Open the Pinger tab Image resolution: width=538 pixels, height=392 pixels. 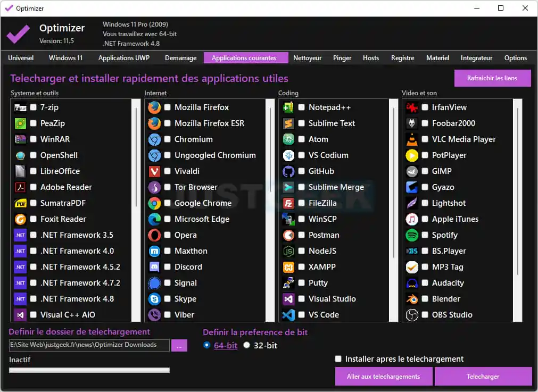click(342, 58)
